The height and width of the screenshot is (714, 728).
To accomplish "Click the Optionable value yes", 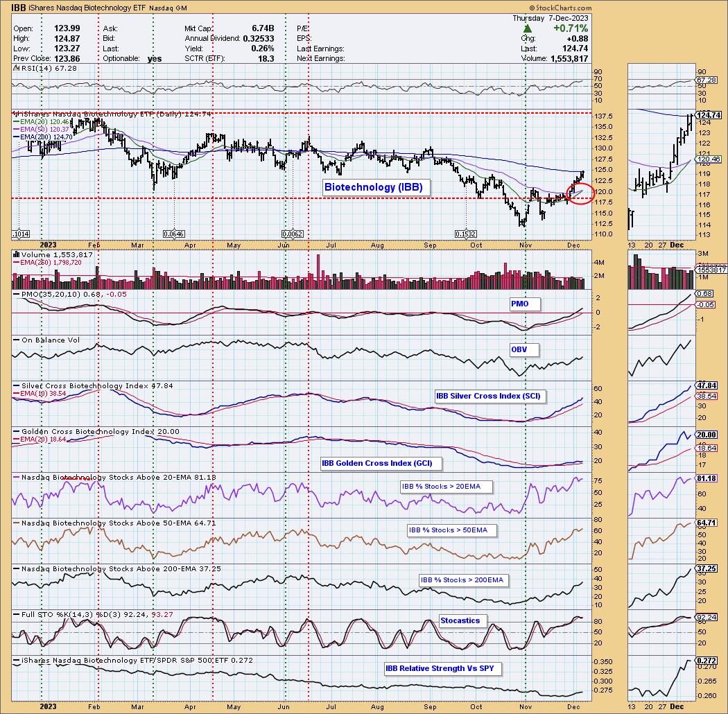I will point(155,58).
